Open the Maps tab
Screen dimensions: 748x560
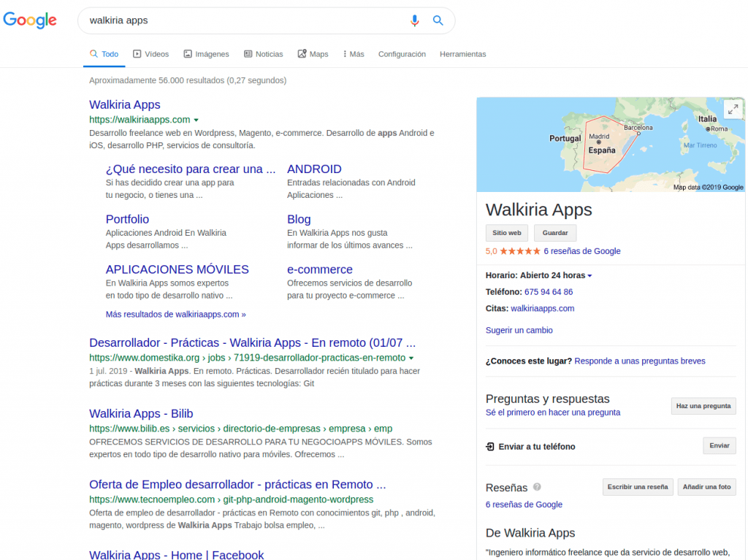pos(313,54)
